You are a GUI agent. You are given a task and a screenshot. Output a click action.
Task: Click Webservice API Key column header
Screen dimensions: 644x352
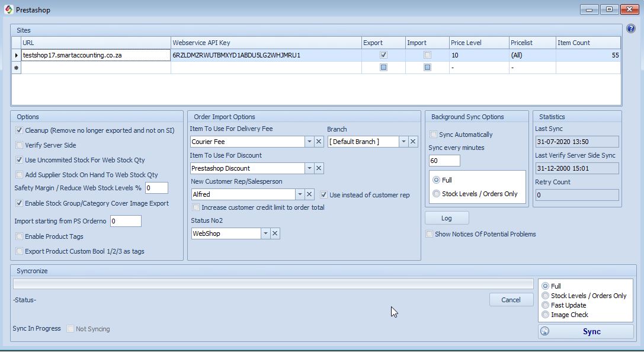coord(266,43)
